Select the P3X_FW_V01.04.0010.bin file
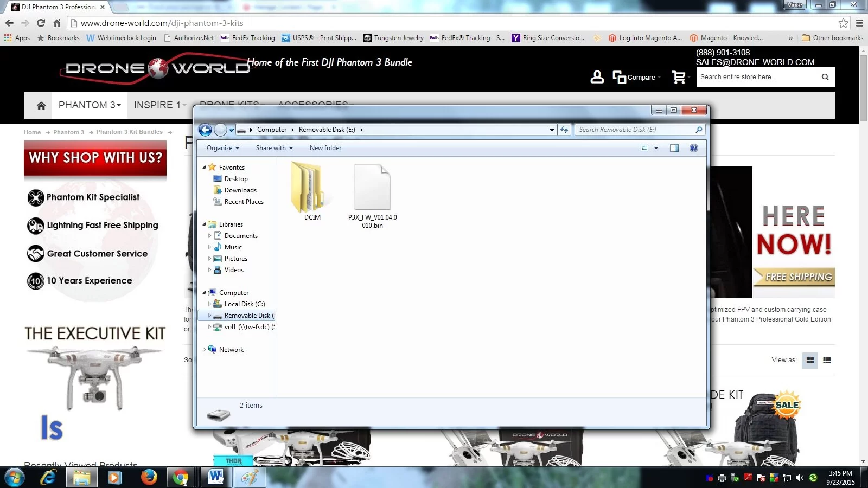 (372, 196)
